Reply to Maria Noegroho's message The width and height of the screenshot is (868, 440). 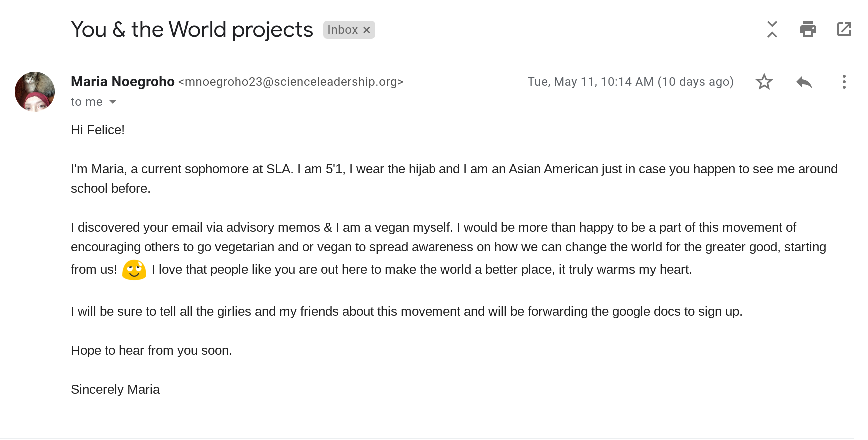coord(804,82)
